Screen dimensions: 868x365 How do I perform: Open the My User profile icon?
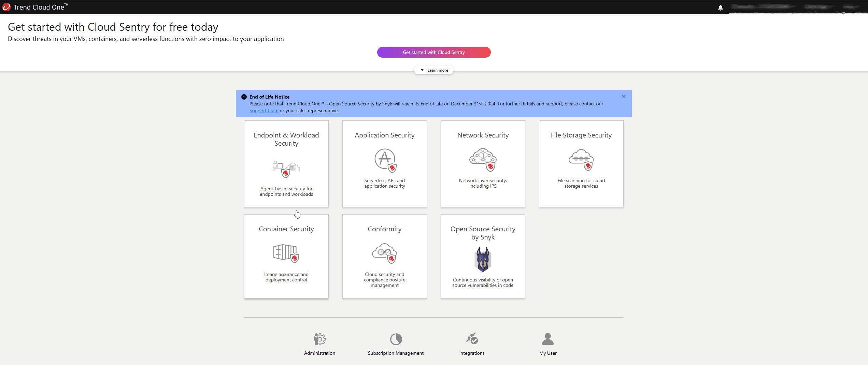pos(547,339)
